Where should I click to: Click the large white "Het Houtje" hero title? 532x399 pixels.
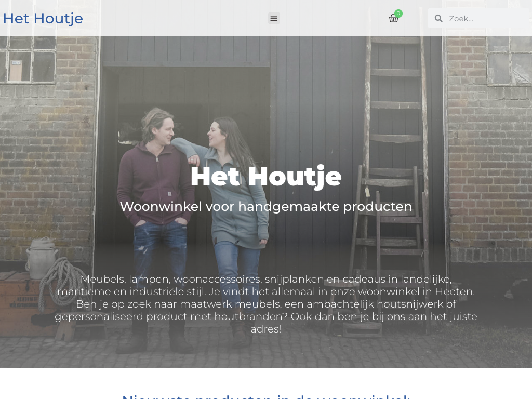point(265,177)
